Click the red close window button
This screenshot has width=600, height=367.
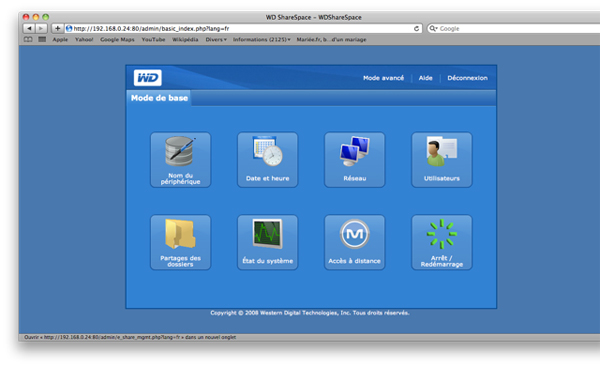[26, 17]
